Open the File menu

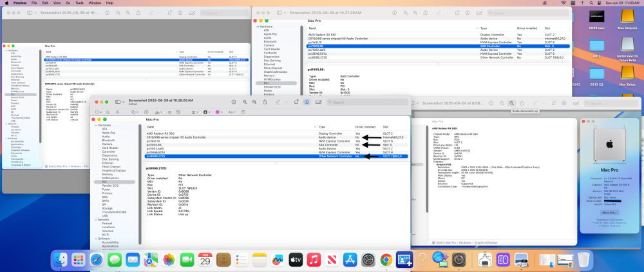click(34, 3)
